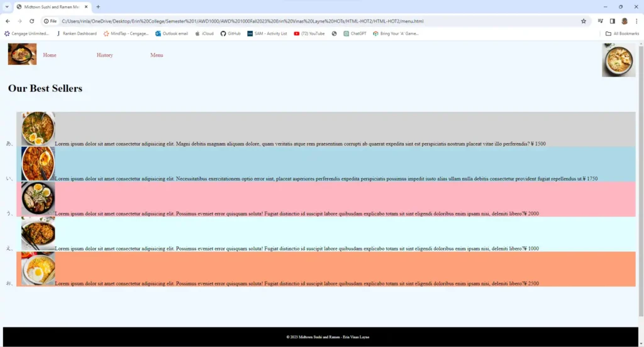Open the Outlook email bookmark

pyautogui.click(x=172, y=34)
